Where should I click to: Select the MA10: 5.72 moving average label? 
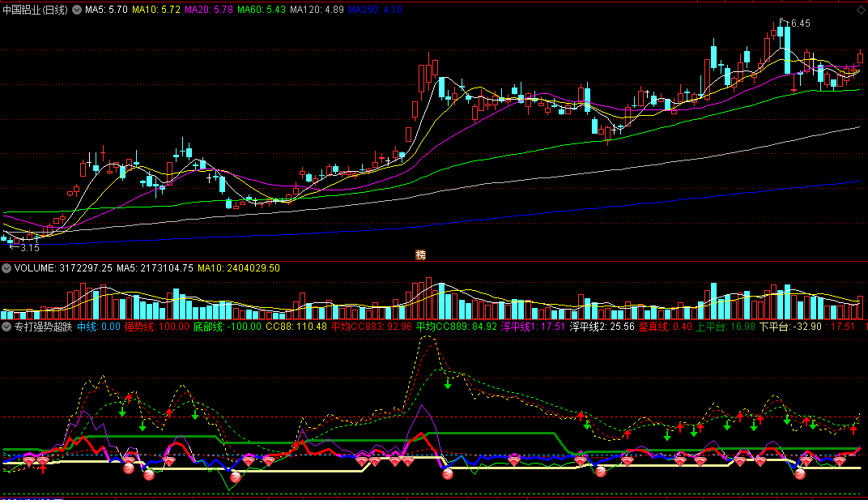point(156,10)
